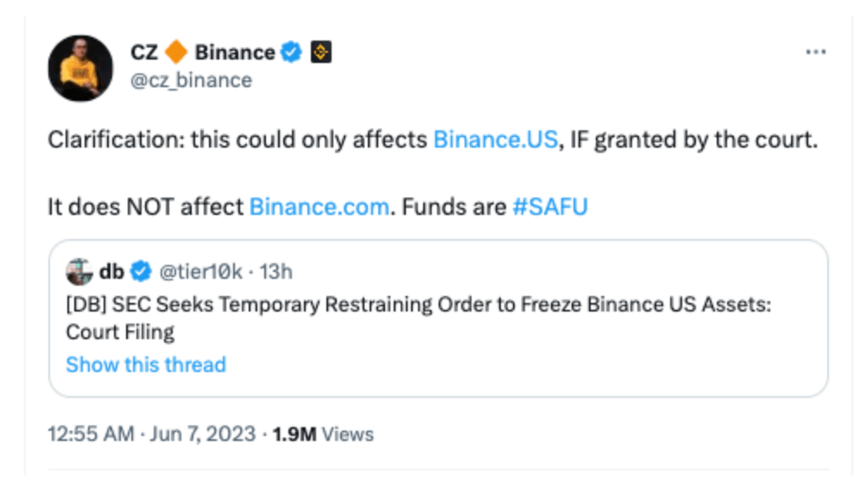The image size is (867, 504).
Task: Click the 12:55 AM · Jun 7, 2023 timestamp
Action: coord(151,434)
